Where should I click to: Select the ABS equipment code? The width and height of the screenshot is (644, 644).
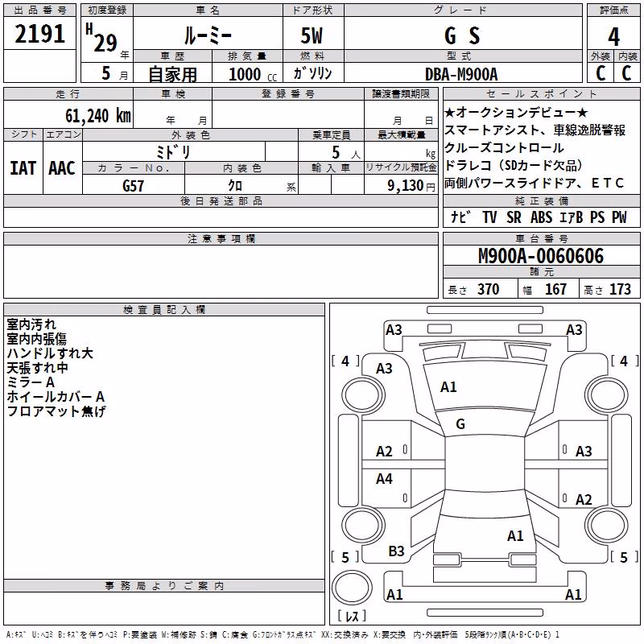[x=541, y=217]
